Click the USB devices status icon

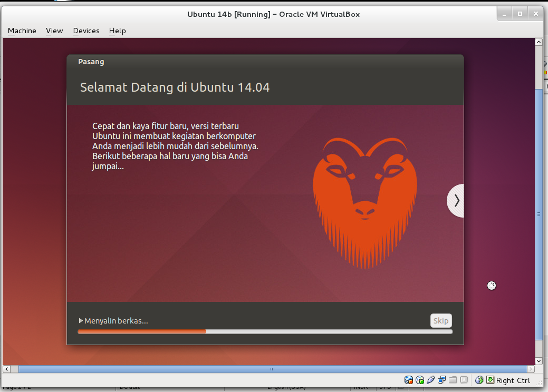click(431, 379)
